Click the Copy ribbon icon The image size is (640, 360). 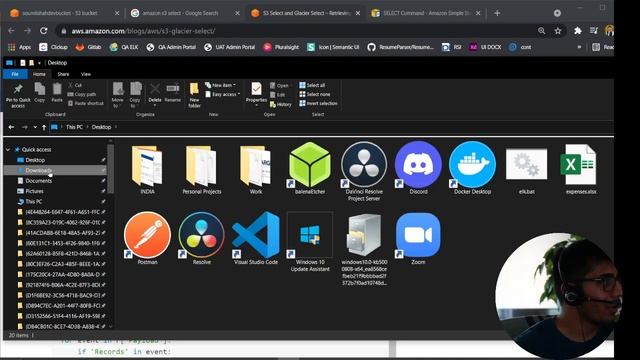point(40,92)
